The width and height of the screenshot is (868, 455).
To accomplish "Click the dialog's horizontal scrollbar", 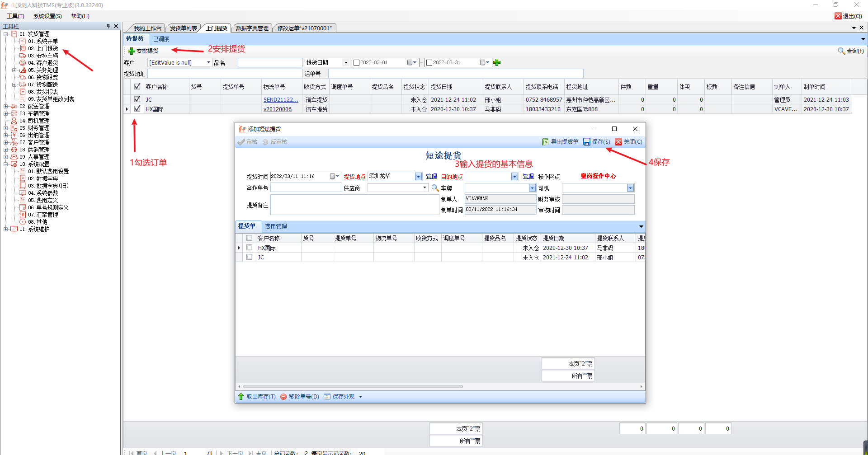I will coord(353,387).
